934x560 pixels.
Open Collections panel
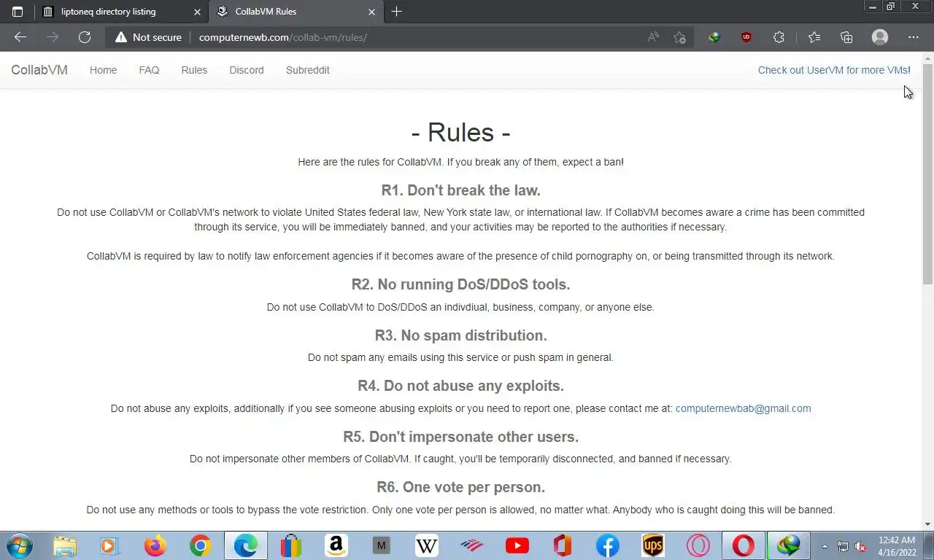[846, 37]
